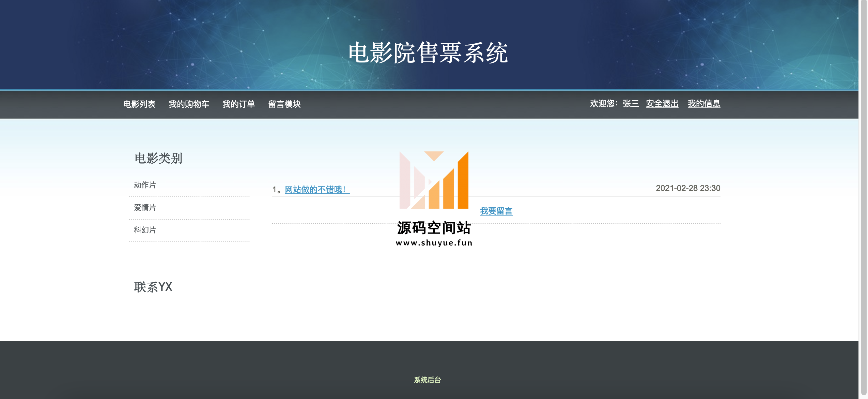868x399 pixels.
Task: Go to 我的购物车 in navigation bar
Action: [189, 104]
